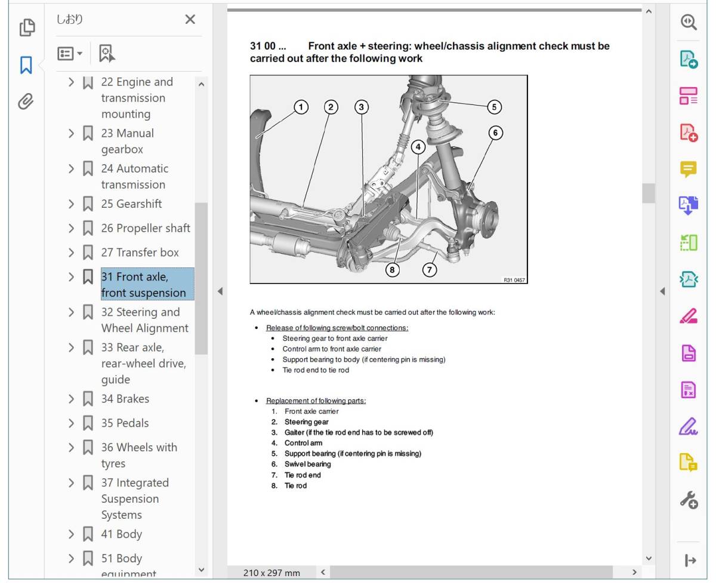The height and width of the screenshot is (588, 716).
Task: Select bookmark '27 Transfer box'
Action: (x=140, y=253)
